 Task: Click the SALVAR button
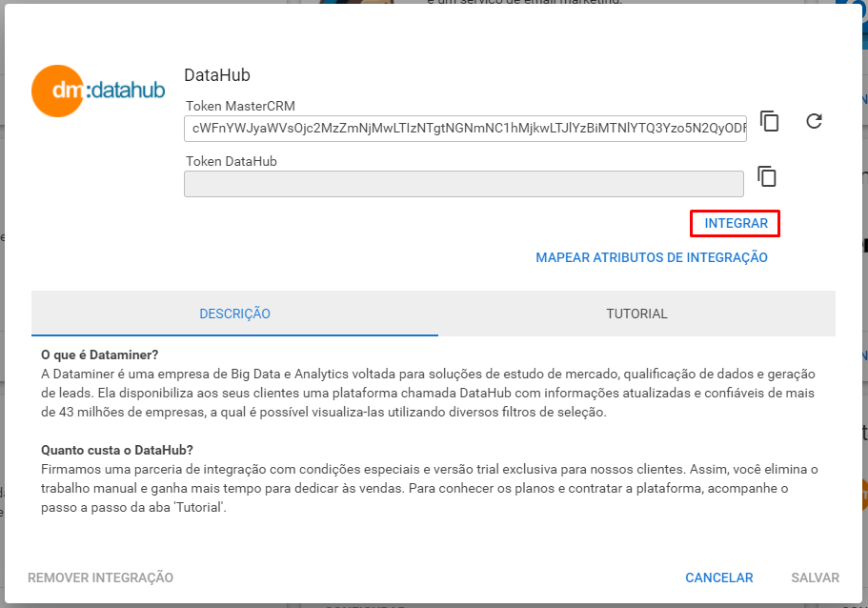(815, 578)
